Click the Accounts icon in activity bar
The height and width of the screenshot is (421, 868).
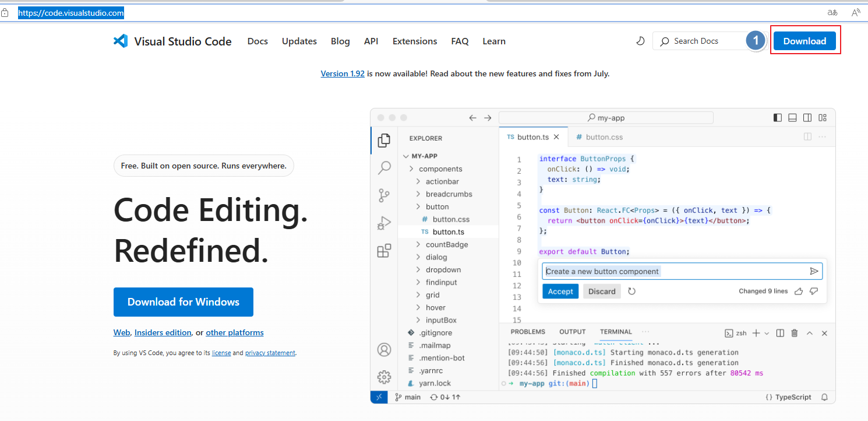click(x=384, y=350)
